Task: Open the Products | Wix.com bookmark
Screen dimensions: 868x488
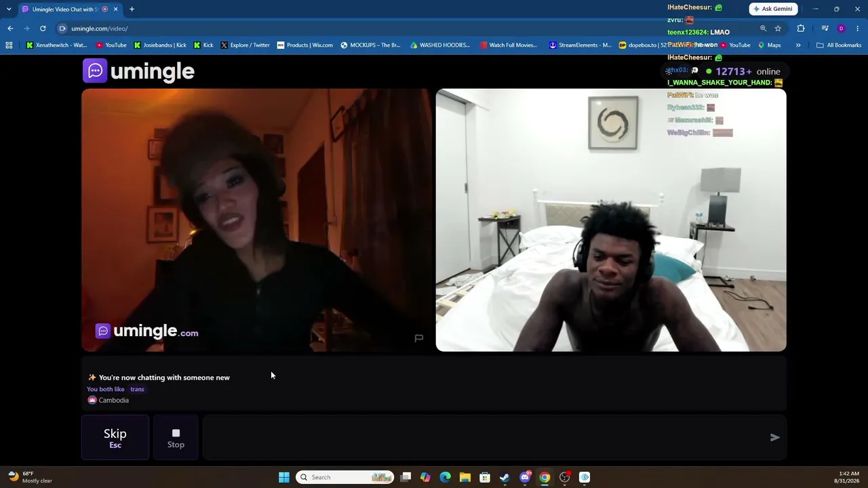Action: point(304,45)
